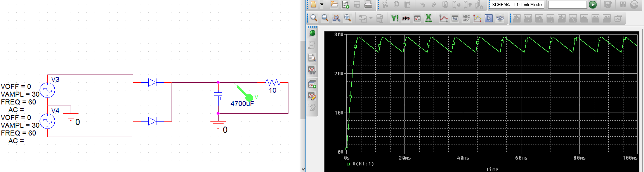Screen dimensions: 644x172
Task: Click the green leaf sidebar icon
Action: [x=312, y=33]
